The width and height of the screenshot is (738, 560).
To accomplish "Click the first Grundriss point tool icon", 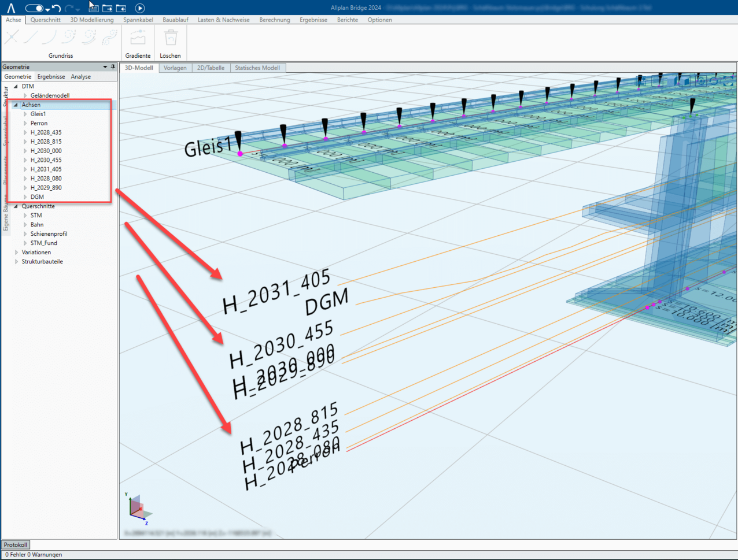I will pos(12,38).
